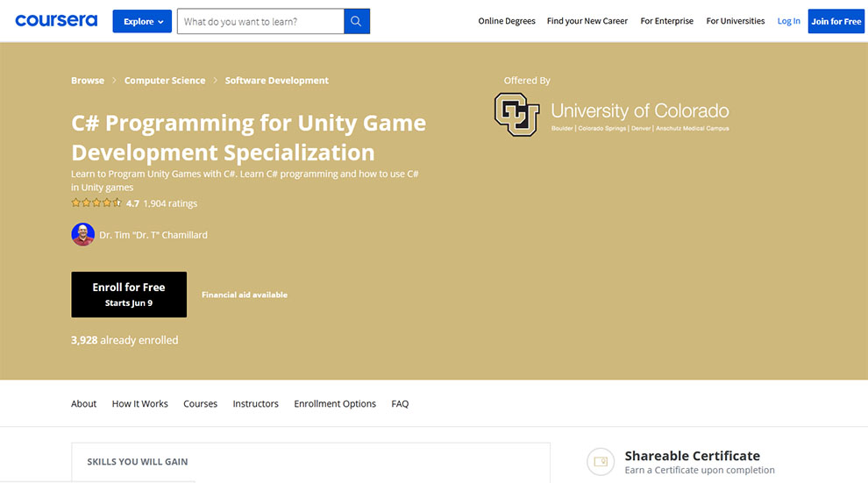Switch to the Enrollment Options tab
This screenshot has height=483, width=868.
335,403
